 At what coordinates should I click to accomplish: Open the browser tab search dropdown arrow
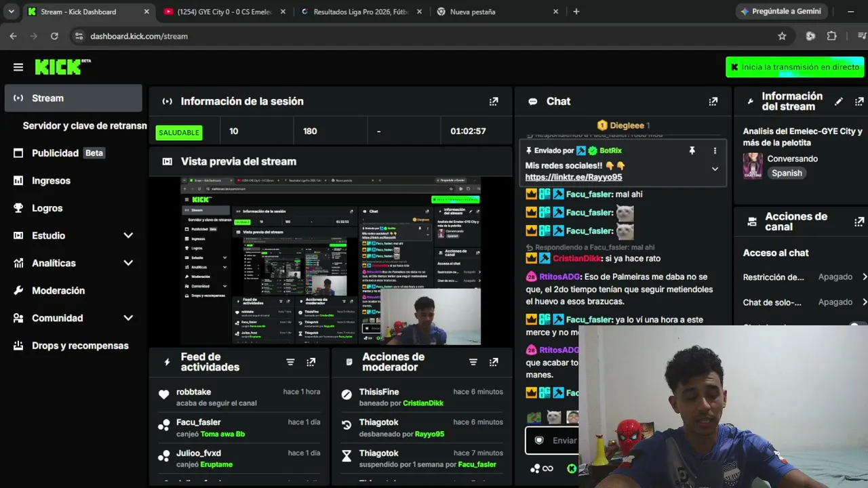pyautogui.click(x=11, y=12)
